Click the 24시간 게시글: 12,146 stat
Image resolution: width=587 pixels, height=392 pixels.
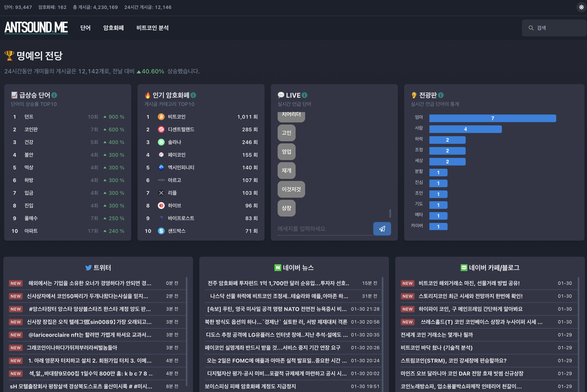[x=148, y=7]
